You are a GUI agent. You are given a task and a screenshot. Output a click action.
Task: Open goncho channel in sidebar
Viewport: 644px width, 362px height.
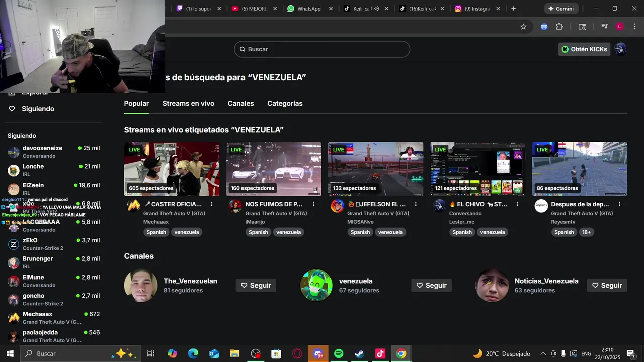[54, 299]
